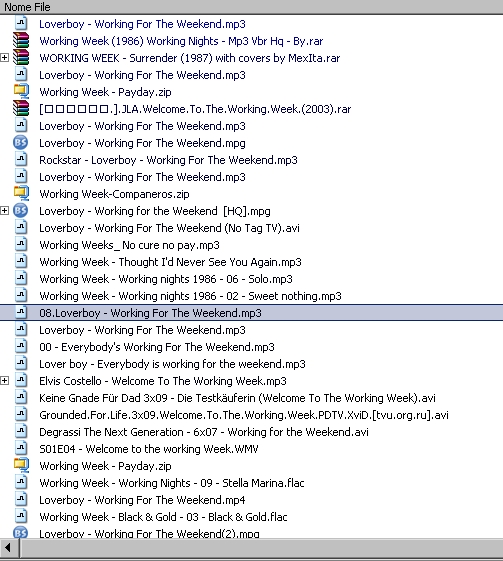Image resolution: width=503 pixels, height=561 pixels.
Task: Select Degrassi The Next Generation - 6x07 file
Action: [x=204, y=432]
